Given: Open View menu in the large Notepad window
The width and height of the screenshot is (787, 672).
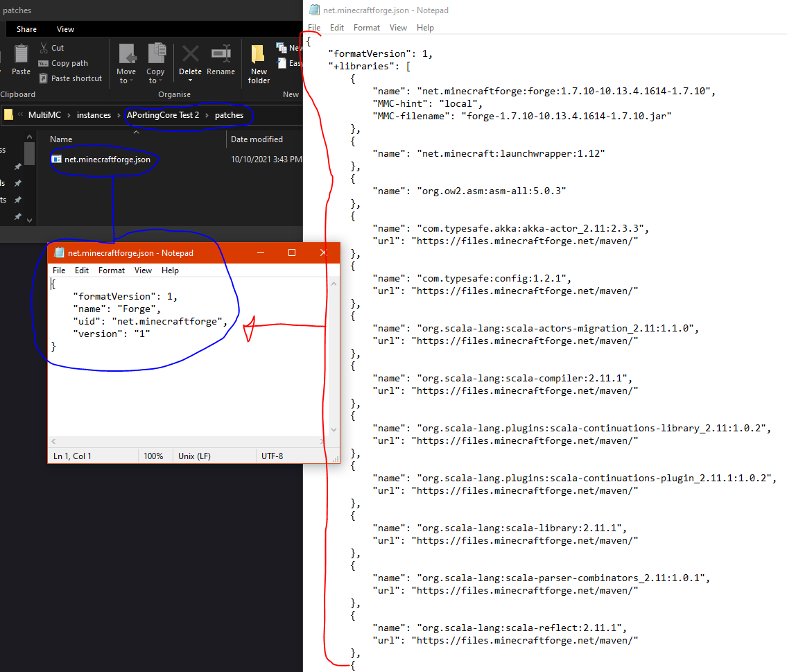Looking at the screenshot, I should (398, 28).
